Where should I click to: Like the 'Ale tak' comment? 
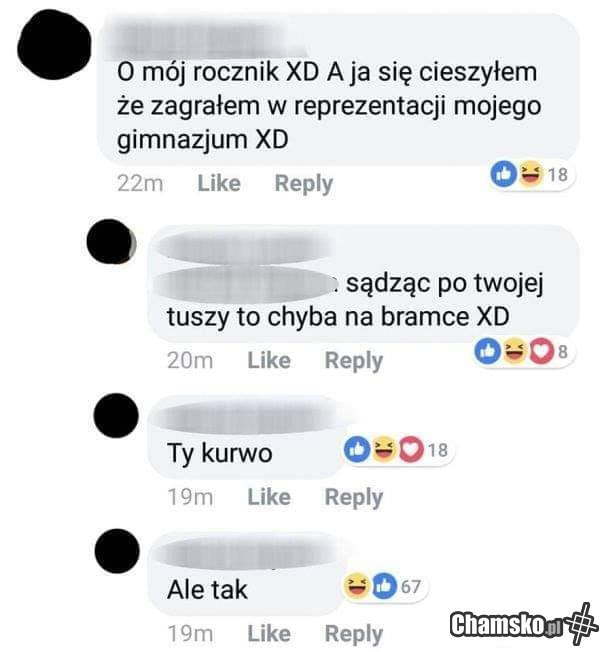pyautogui.click(x=269, y=634)
